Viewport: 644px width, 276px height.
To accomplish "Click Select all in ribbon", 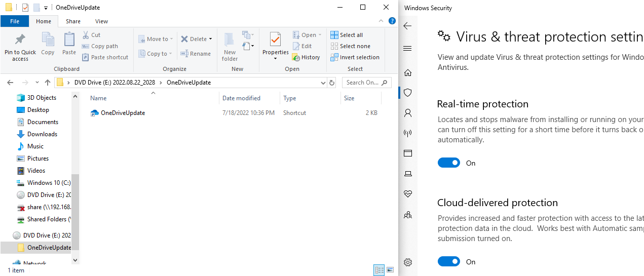I will tap(347, 35).
